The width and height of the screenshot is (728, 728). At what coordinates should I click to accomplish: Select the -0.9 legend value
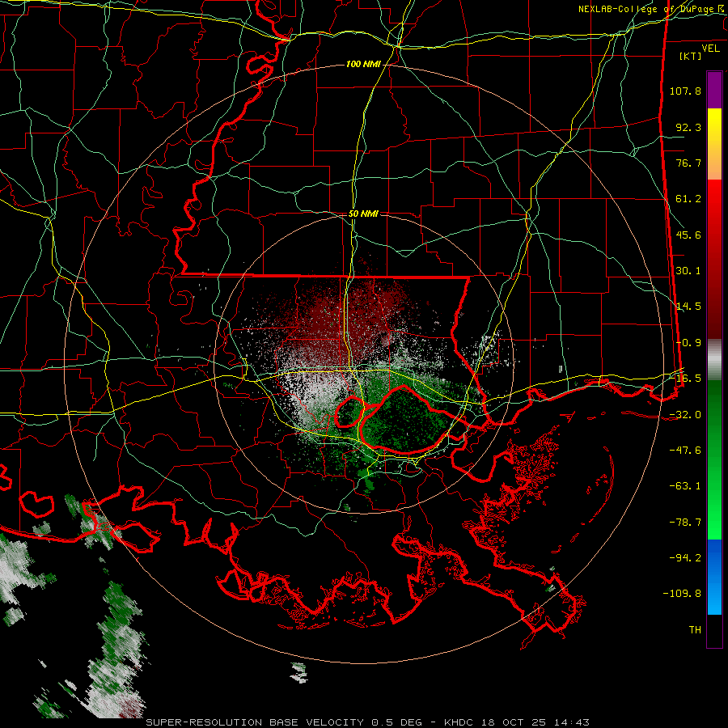[688, 343]
